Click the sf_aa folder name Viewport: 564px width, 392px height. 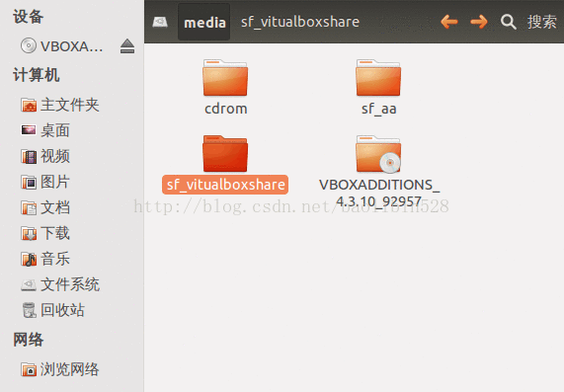[379, 109]
